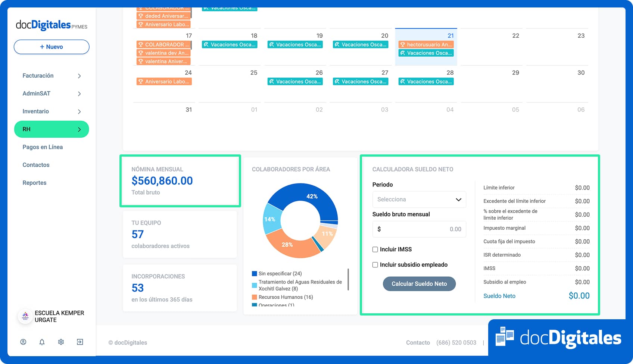This screenshot has width=633, height=364.
Task: Click calendar day number 23
Action: tap(581, 35)
